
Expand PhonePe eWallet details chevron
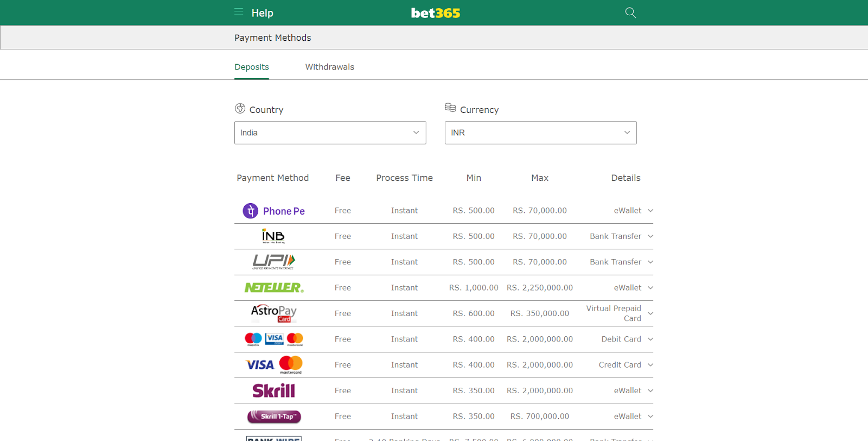click(x=650, y=211)
